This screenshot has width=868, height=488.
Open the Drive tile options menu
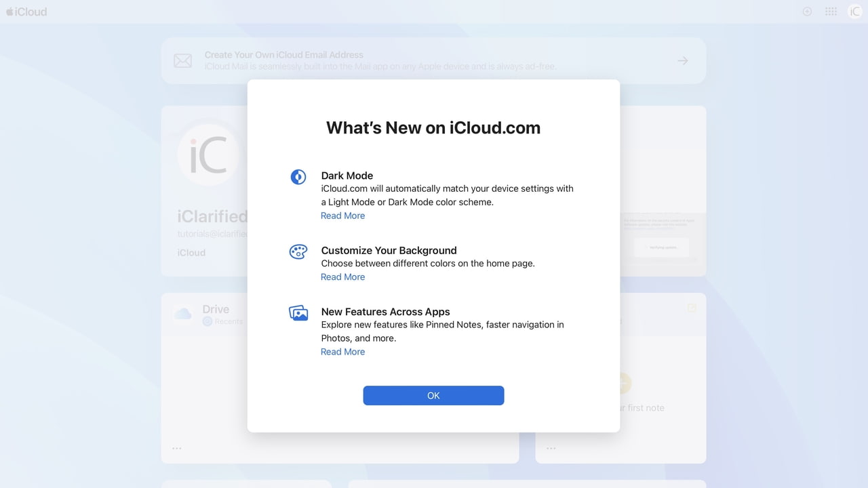(x=176, y=447)
